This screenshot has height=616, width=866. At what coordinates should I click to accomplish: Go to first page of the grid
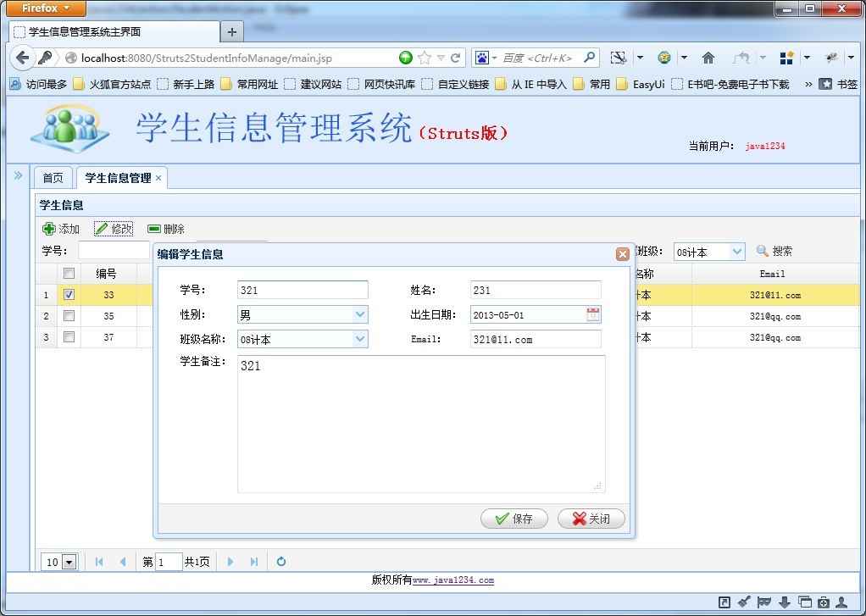point(99,562)
